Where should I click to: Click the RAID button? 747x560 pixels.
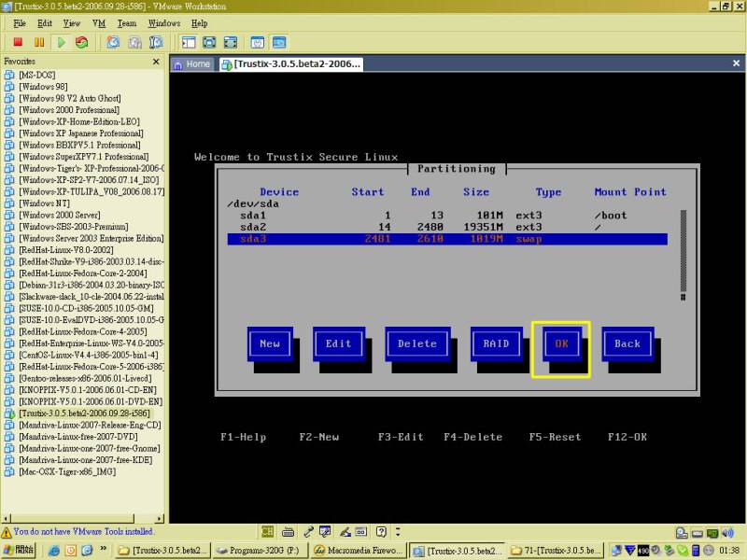click(496, 343)
